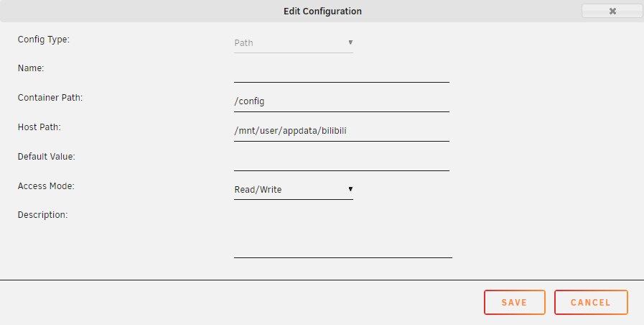Click the "Host Path:" label
644x325 pixels.
coord(39,127)
